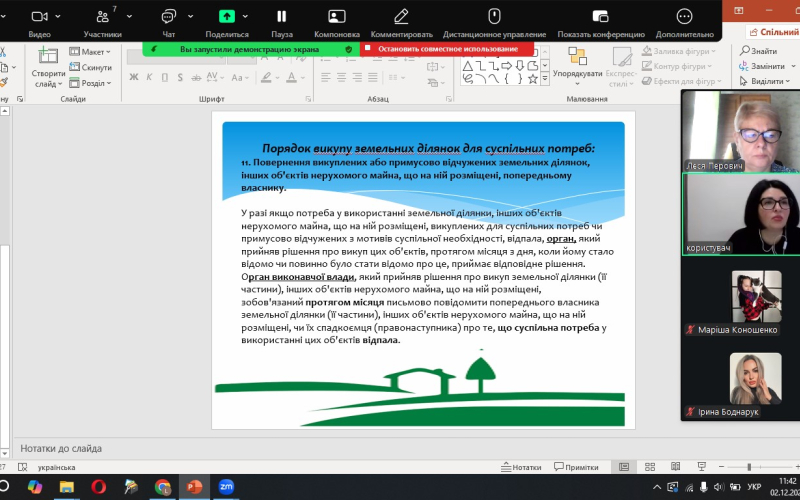Expand the Section (Розділ) dropdown
Screen dimensions: 800x500
click(x=95, y=83)
